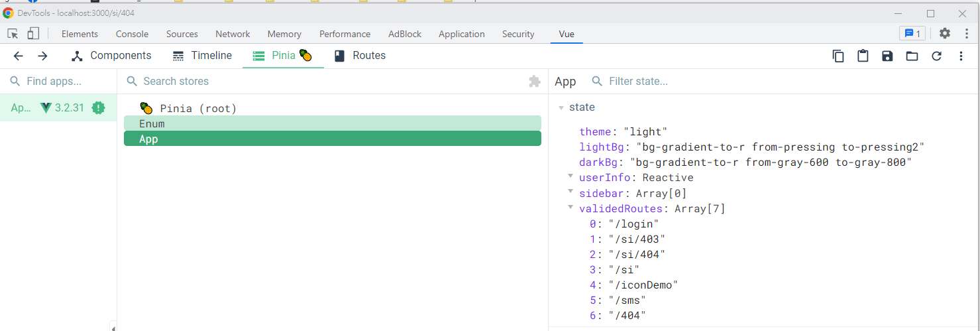Screen dimensions: 980x331
Task: Click the theme "light" value
Action: (x=645, y=132)
